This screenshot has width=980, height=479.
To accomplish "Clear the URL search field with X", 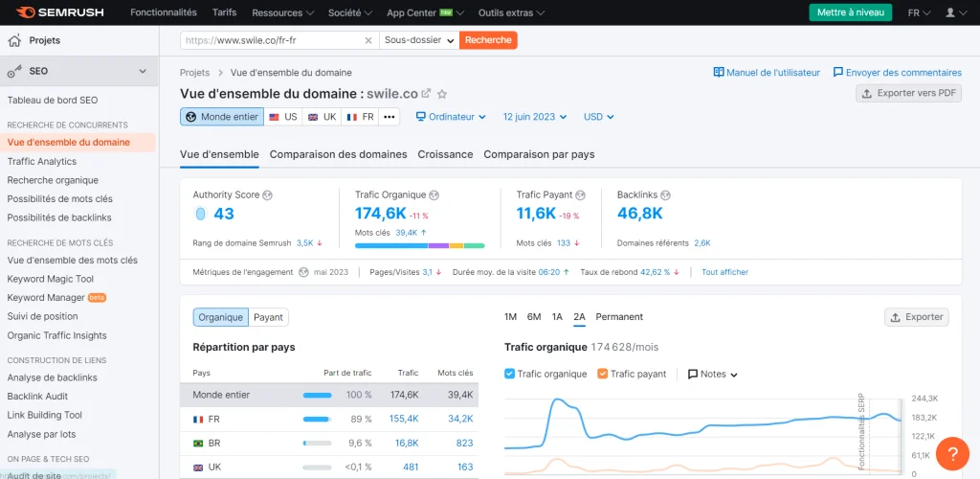I will [x=368, y=40].
